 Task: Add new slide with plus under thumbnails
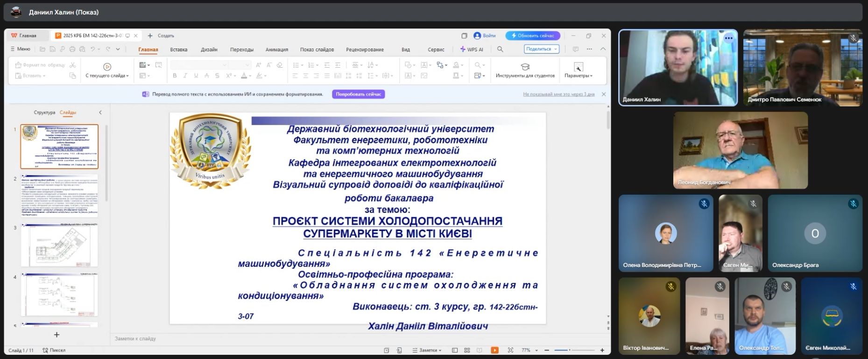(56, 335)
